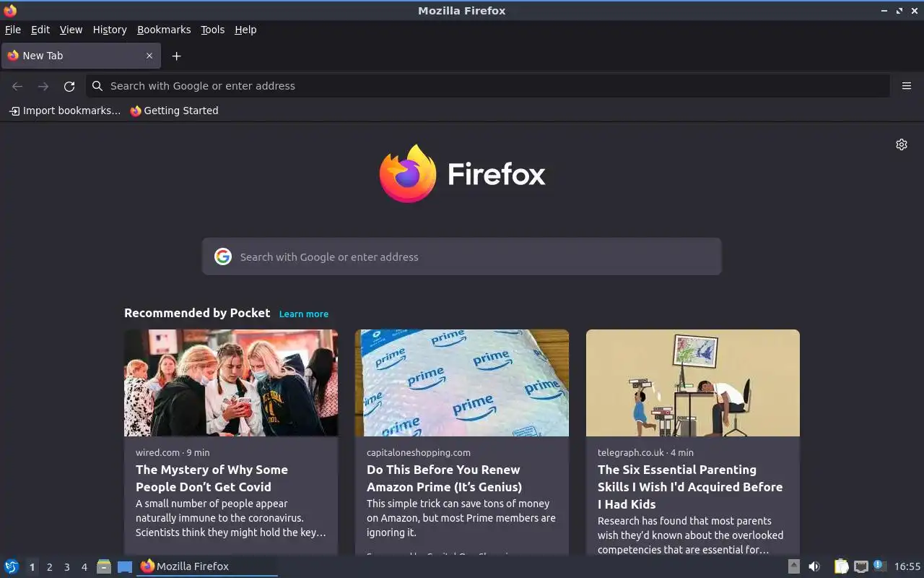
Task: Switch to workspace 4 in taskbar
Action: [84, 567]
